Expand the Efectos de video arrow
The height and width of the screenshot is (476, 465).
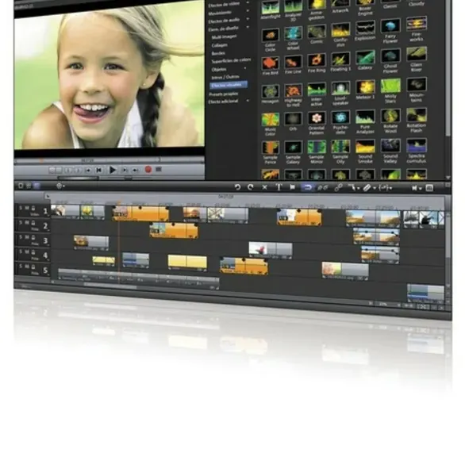click(248, 2)
